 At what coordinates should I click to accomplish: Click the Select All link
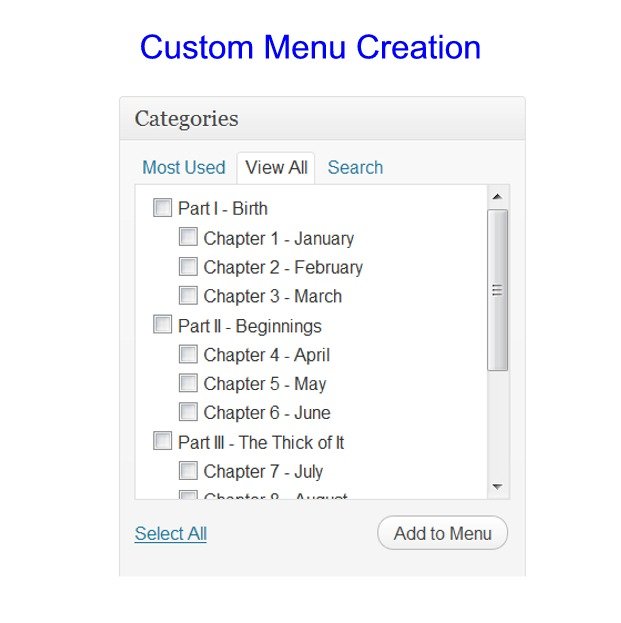pyautogui.click(x=171, y=533)
